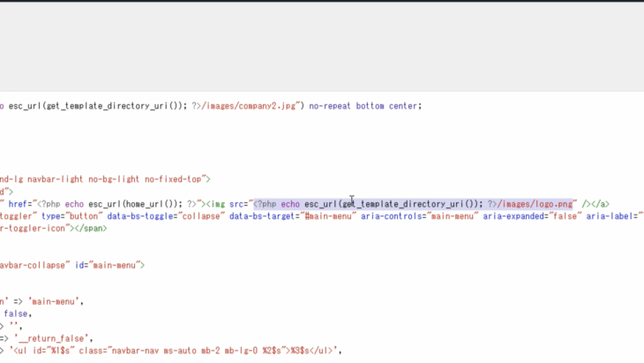Viewport: 644px width, 363px height.
Task: Click the text '/images/company2.jpg' in code
Action: point(251,106)
